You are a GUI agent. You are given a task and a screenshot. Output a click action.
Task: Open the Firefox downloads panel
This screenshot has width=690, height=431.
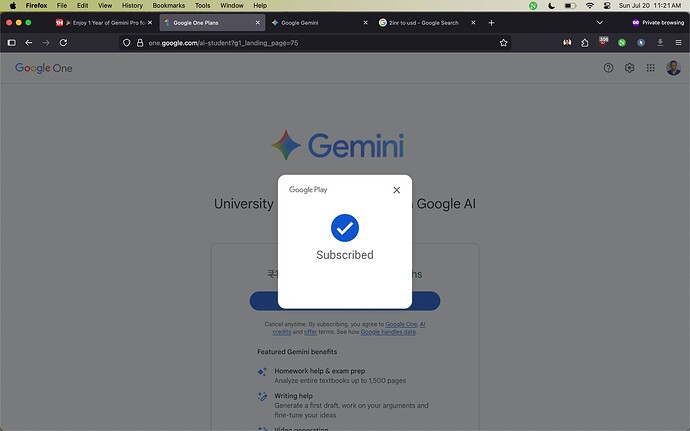[x=660, y=43]
